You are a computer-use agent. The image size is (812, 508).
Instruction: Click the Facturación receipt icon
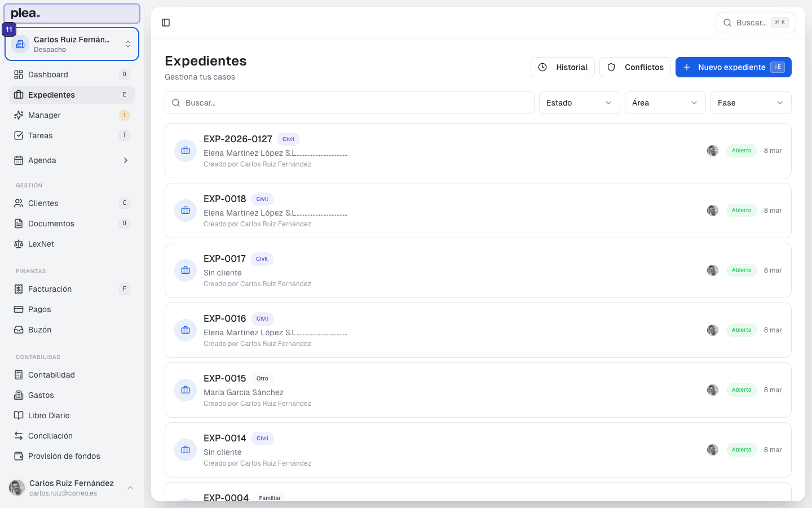tap(19, 289)
